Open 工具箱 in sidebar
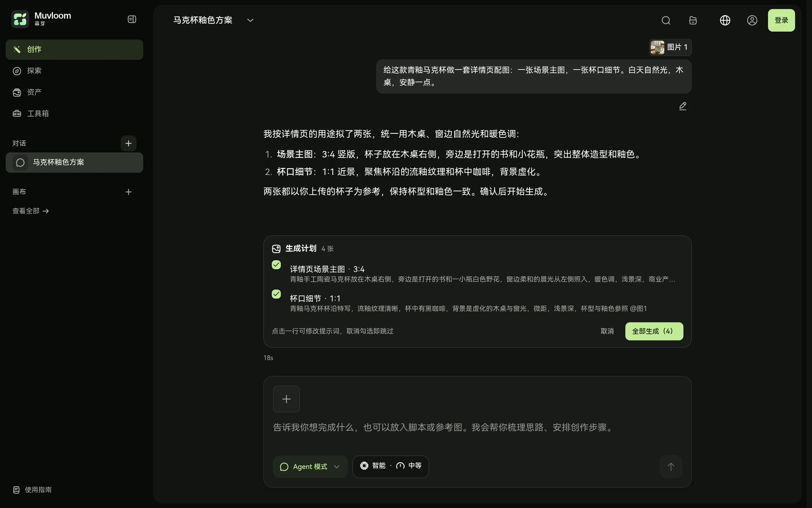812x508 pixels. pyautogui.click(x=74, y=113)
